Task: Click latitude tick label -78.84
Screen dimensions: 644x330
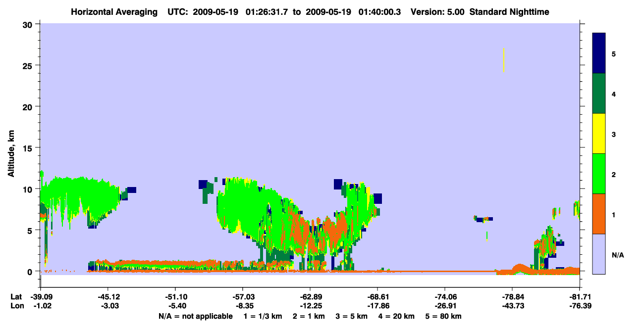Action: click(512, 296)
